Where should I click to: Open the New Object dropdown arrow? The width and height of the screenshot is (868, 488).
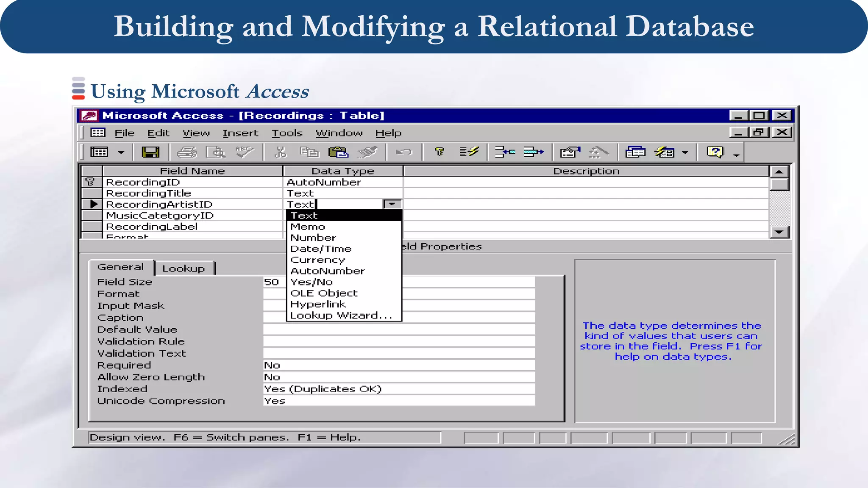click(685, 152)
